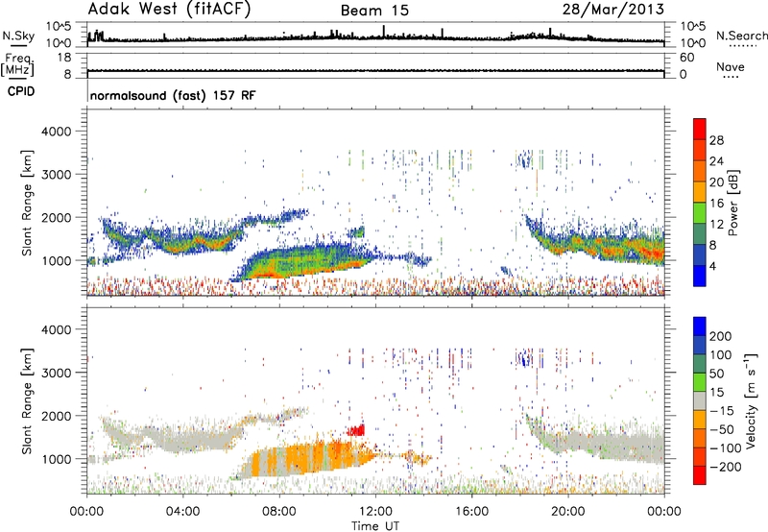Click the "04:00" time axis label
The height and width of the screenshot is (532, 768).
[182, 512]
